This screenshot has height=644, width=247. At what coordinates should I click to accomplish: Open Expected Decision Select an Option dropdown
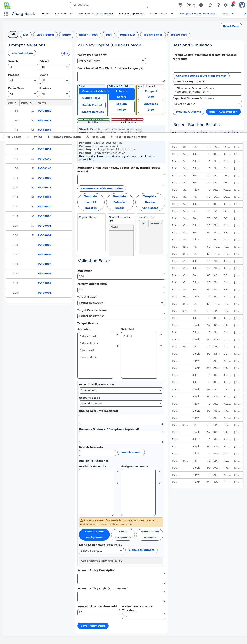pyautogui.click(x=207, y=104)
